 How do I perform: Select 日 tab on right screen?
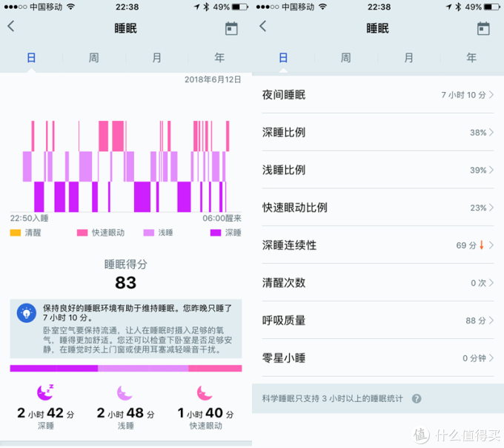(x=283, y=58)
